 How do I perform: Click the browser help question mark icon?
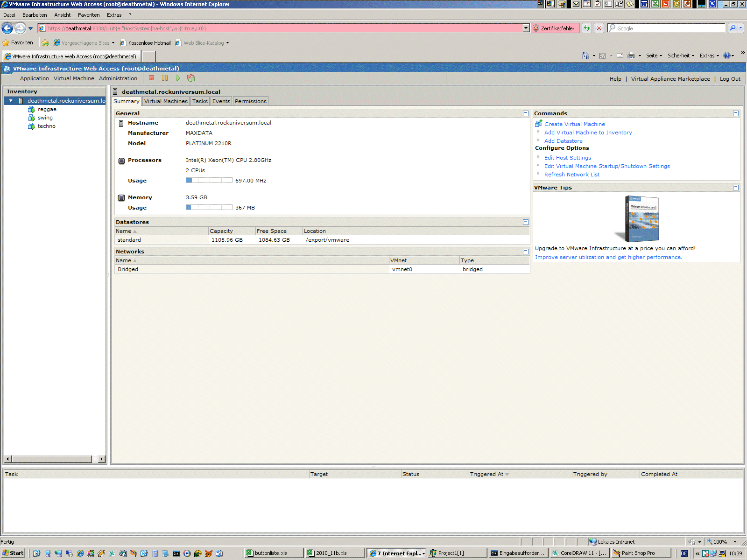(727, 56)
